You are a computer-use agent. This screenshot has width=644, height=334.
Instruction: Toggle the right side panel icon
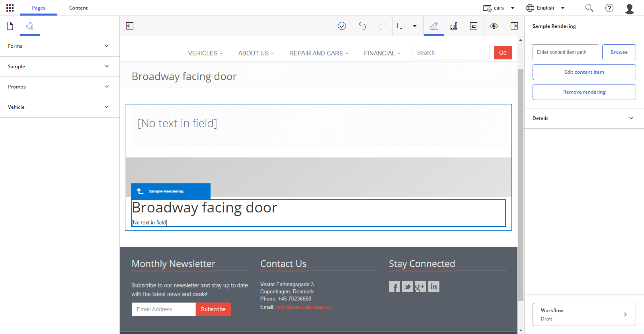514,26
